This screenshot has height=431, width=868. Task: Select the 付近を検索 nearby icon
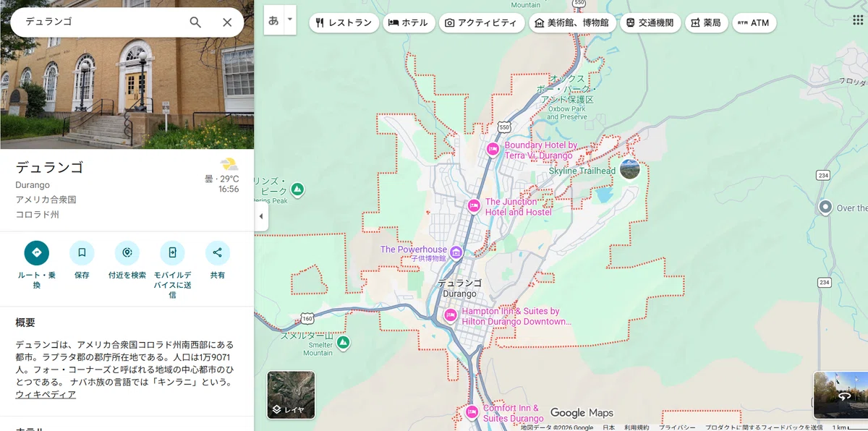127,252
